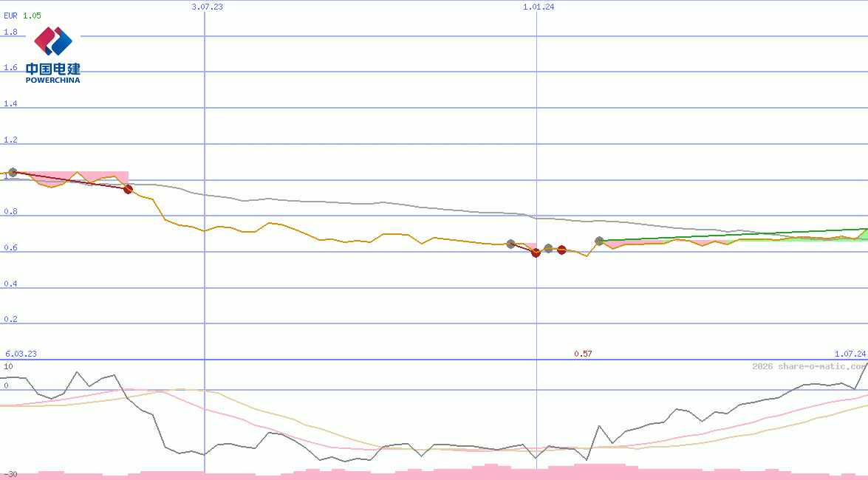Click the red 0.57 low price label
Viewport: 868px width, 480px height.
click(583, 354)
